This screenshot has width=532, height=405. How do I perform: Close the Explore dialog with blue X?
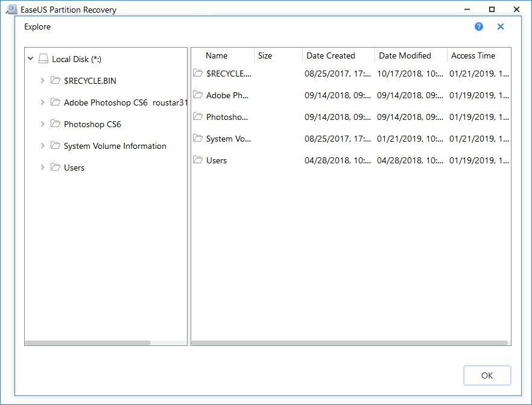coord(501,27)
